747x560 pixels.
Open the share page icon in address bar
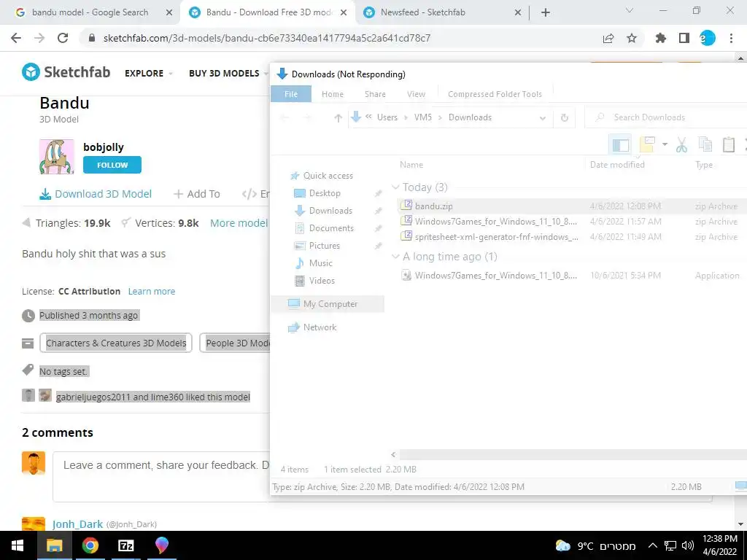608,38
